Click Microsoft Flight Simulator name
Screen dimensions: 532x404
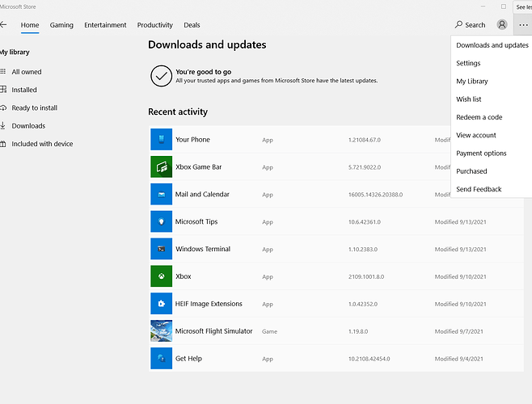pyautogui.click(x=213, y=331)
